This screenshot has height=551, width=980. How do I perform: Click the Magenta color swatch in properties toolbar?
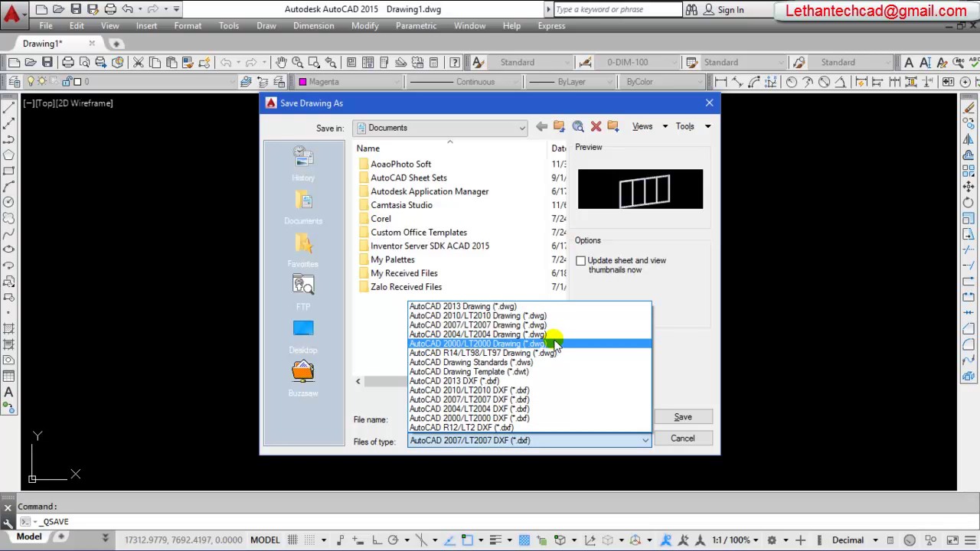pyautogui.click(x=303, y=82)
